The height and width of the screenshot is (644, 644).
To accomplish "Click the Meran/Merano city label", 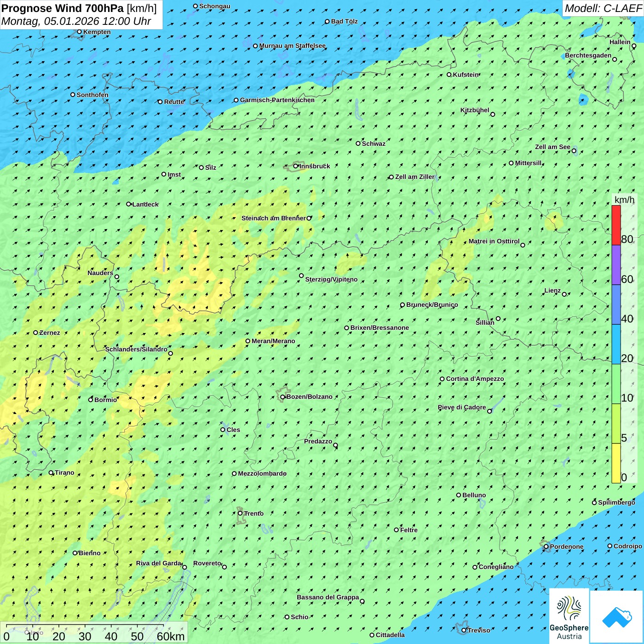I will (273, 341).
